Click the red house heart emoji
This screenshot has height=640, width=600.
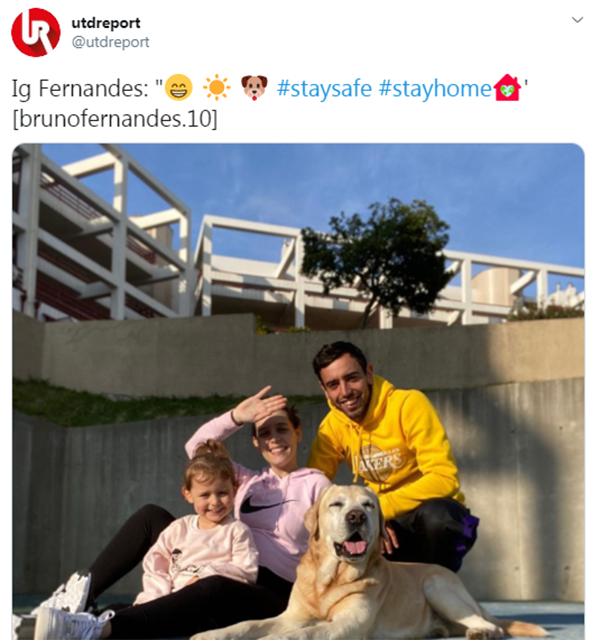click(507, 87)
